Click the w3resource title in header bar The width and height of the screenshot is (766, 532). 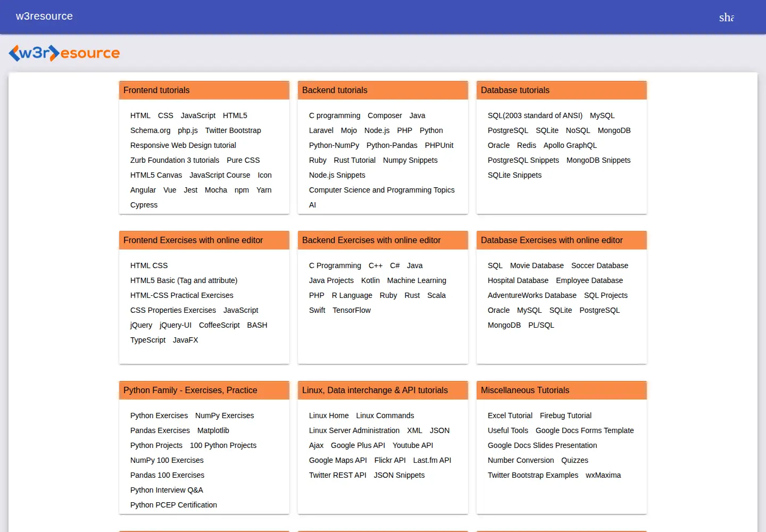click(x=44, y=16)
